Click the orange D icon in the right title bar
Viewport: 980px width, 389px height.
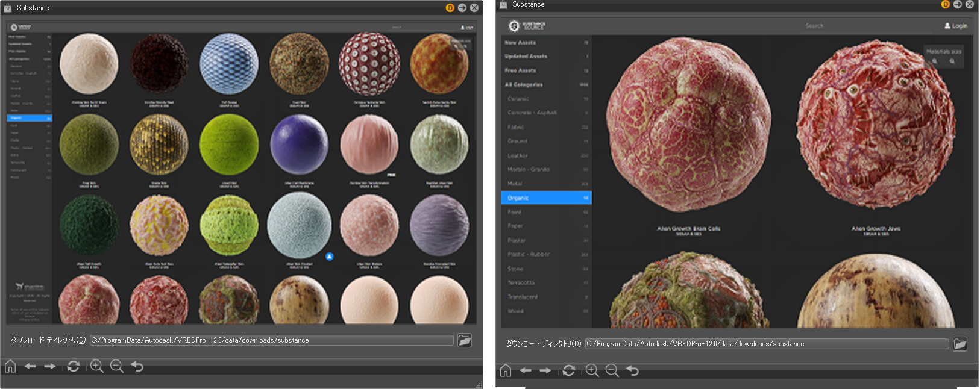[945, 4]
